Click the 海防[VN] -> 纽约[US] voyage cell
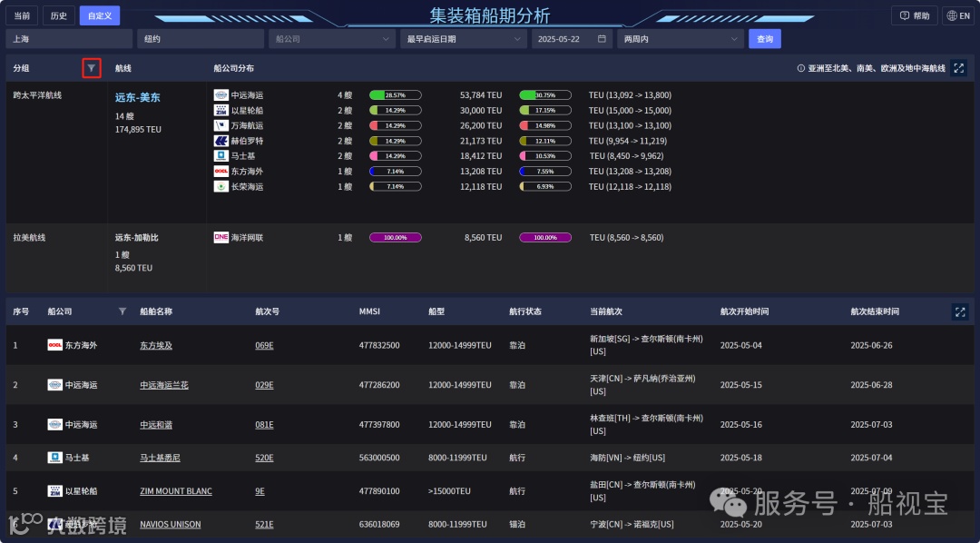This screenshot has width=980, height=543. tap(628, 458)
